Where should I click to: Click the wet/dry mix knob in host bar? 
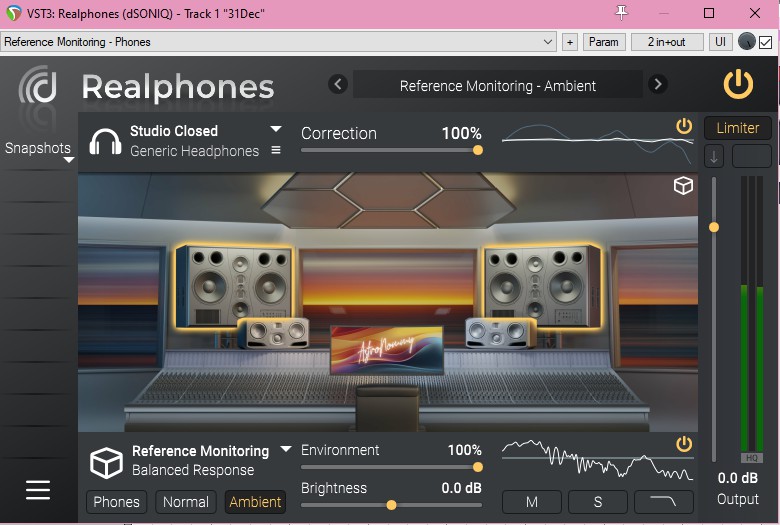coord(747,41)
